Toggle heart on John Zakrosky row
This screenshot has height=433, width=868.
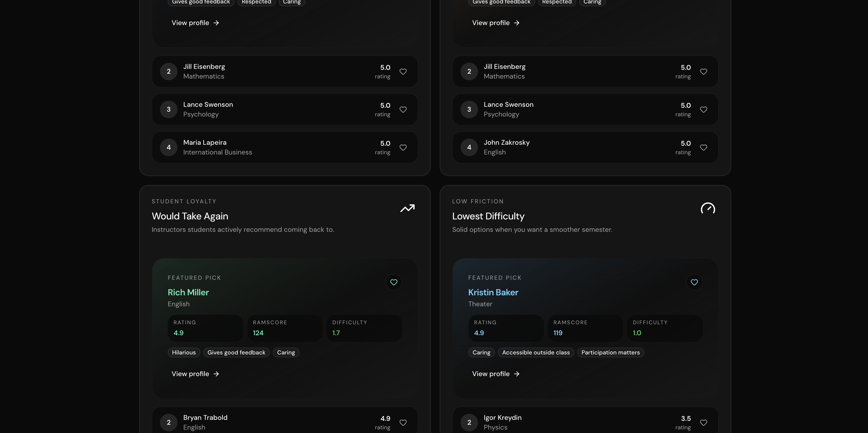(704, 147)
